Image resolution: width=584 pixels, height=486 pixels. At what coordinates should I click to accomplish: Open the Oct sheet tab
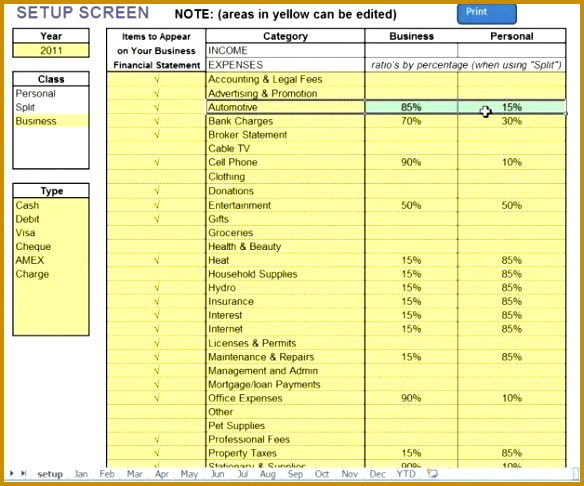click(322, 474)
